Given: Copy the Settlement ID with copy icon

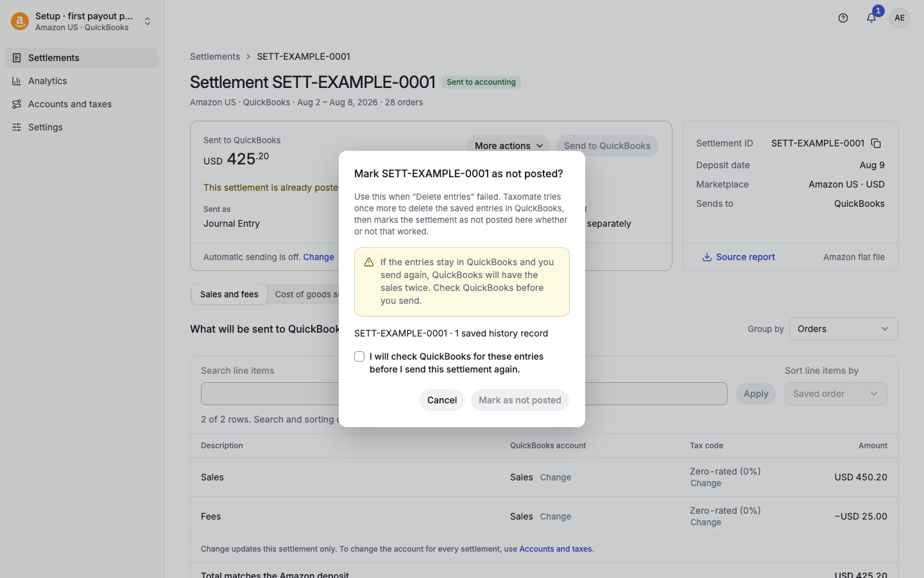Looking at the screenshot, I should pos(876,143).
